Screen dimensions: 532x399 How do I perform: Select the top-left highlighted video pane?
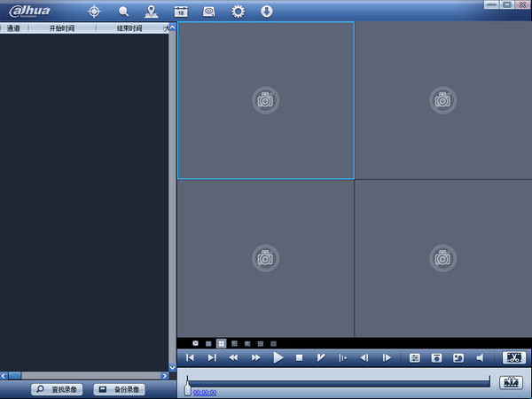(x=266, y=100)
